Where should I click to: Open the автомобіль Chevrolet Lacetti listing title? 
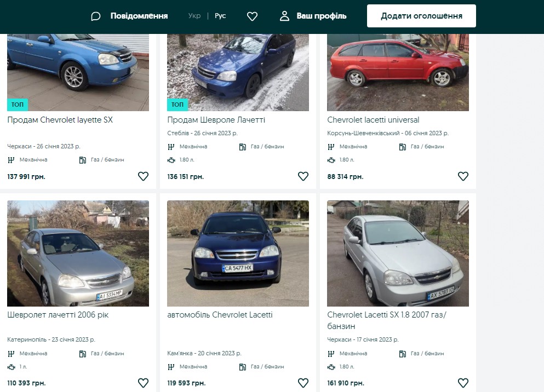(220, 315)
